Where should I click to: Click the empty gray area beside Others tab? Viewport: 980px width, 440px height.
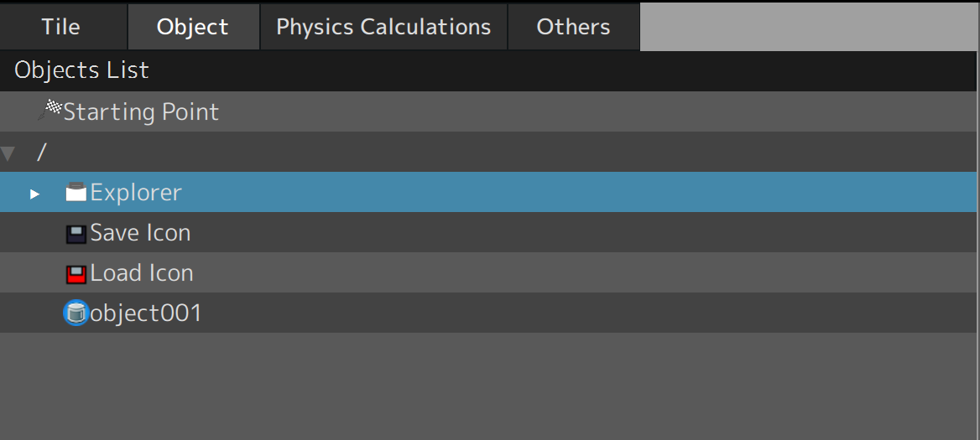pos(809,27)
